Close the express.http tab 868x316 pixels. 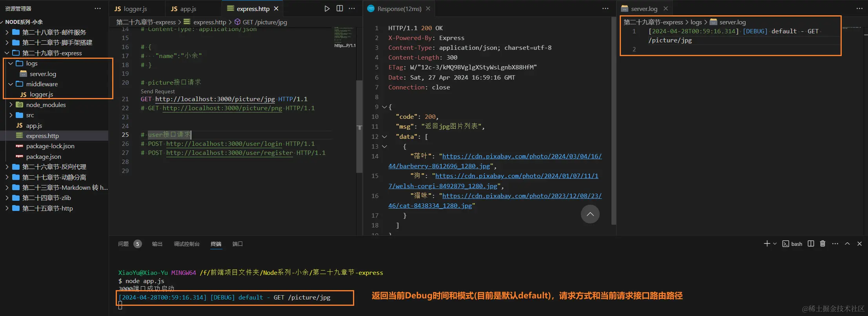pyautogui.click(x=276, y=9)
